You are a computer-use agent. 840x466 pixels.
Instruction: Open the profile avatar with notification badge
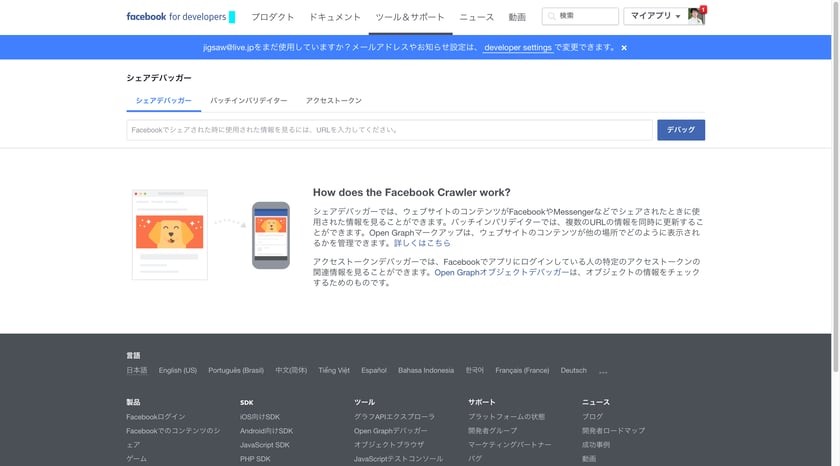pos(696,16)
